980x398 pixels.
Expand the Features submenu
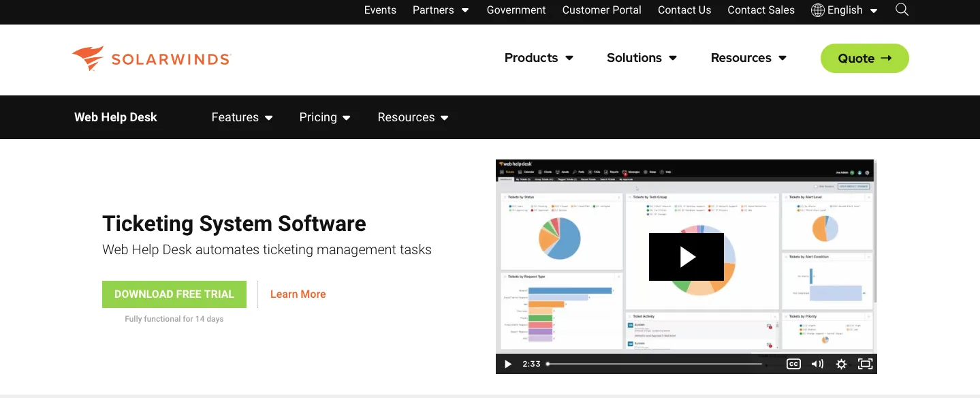242,117
